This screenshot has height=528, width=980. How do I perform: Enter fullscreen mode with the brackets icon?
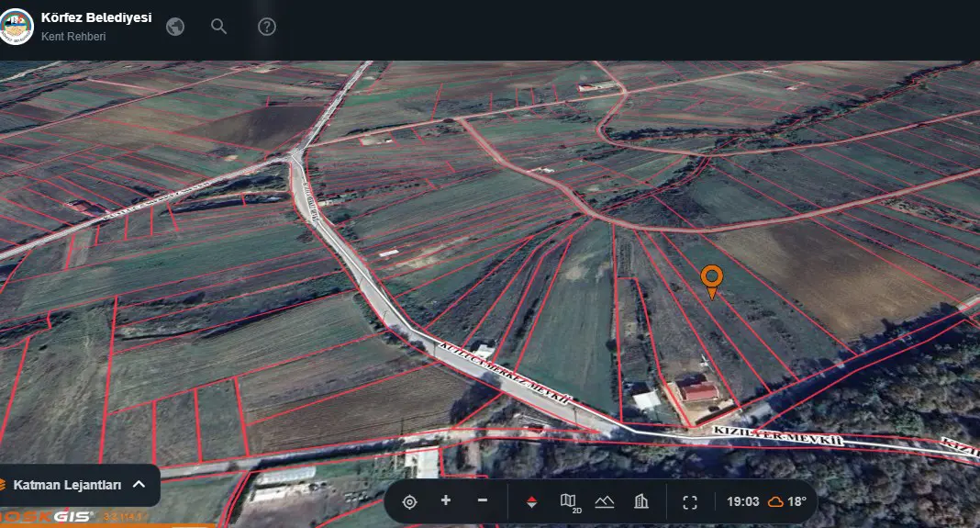pos(690,502)
